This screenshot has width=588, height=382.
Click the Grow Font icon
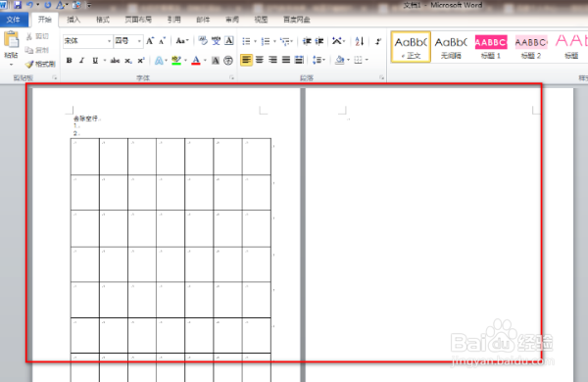(150, 41)
